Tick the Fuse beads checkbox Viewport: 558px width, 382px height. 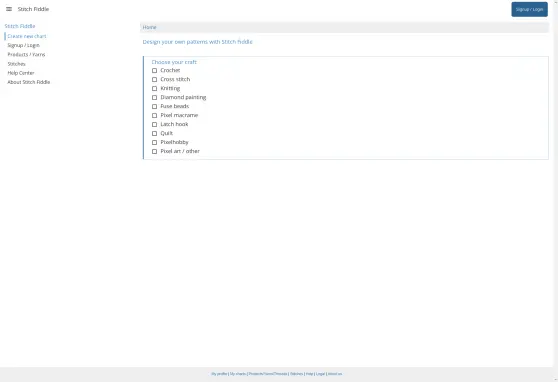point(154,106)
